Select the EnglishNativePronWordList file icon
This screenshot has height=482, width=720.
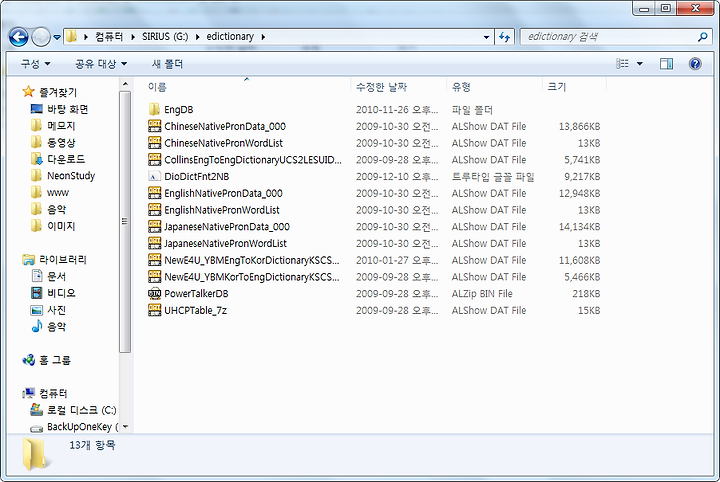coord(154,210)
